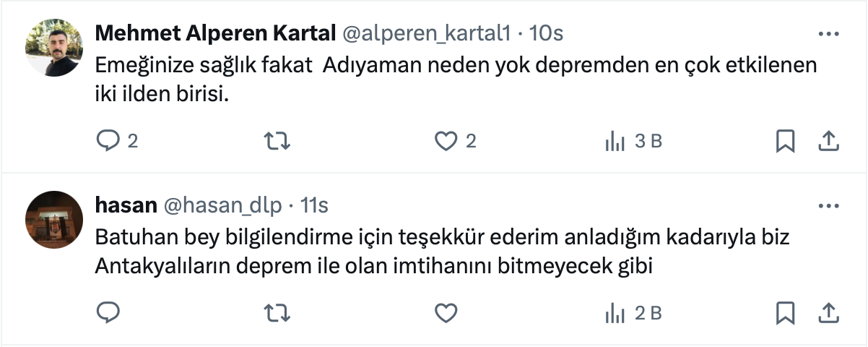Open hasan's profile avatar
868x347 pixels.
tap(54, 220)
